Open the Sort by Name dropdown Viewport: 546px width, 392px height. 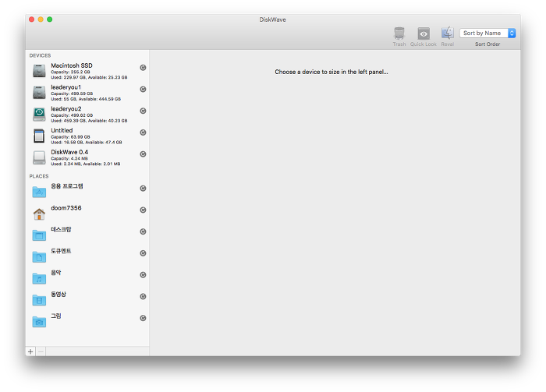[x=487, y=33]
